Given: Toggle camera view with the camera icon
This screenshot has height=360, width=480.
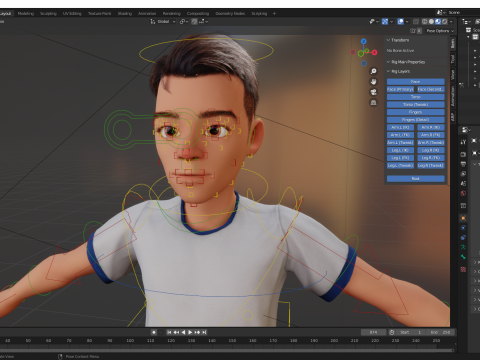Looking at the screenshot, I should point(374,92).
